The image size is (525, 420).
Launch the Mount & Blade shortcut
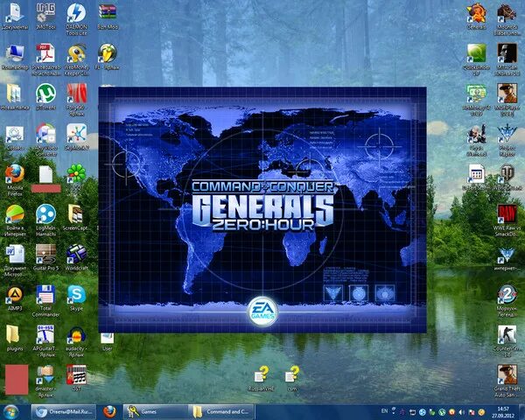(x=507, y=13)
